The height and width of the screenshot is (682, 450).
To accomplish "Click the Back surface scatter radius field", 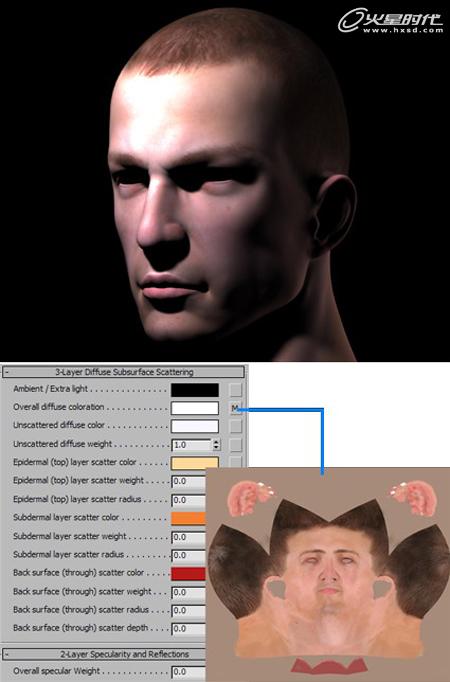I will point(189,611).
